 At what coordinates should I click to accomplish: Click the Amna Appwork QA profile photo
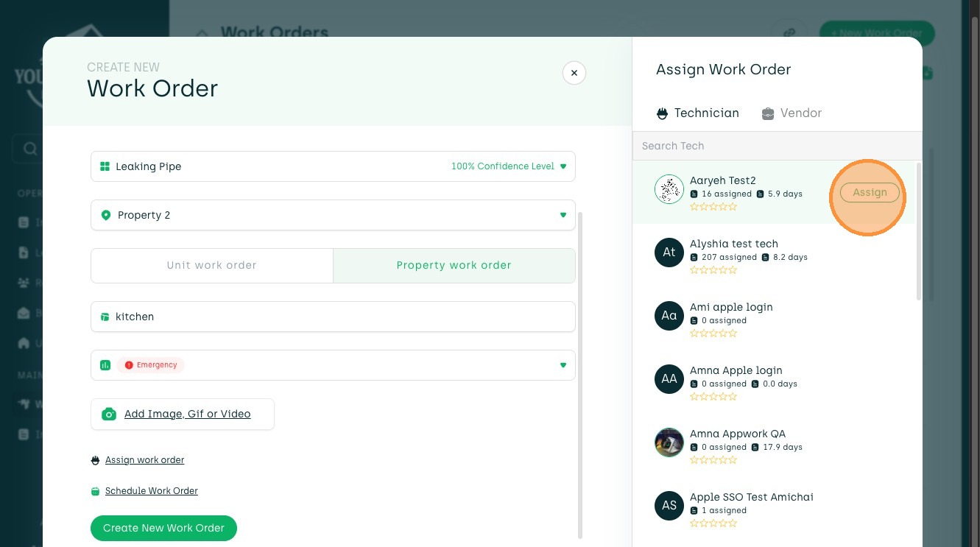[x=669, y=443]
